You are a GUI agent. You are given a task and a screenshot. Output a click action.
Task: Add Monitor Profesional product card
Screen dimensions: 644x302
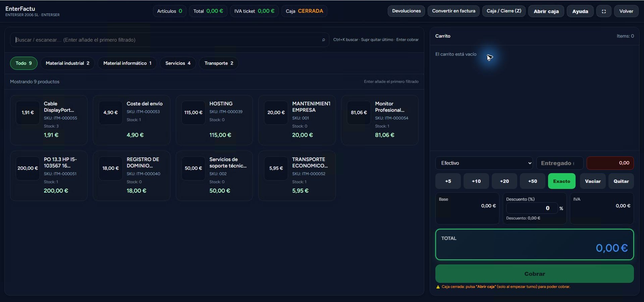point(380,120)
